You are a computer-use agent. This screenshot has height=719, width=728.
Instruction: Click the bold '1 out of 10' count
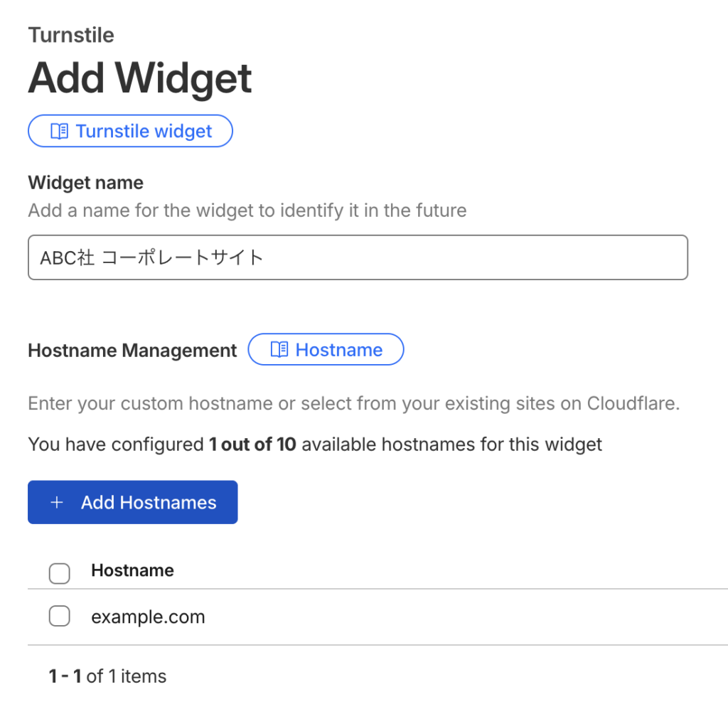point(252,445)
